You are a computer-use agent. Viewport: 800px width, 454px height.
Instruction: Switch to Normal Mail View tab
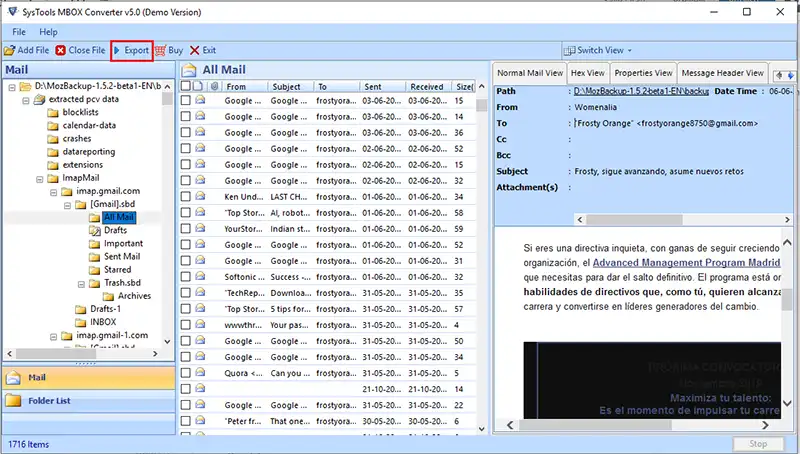530,73
